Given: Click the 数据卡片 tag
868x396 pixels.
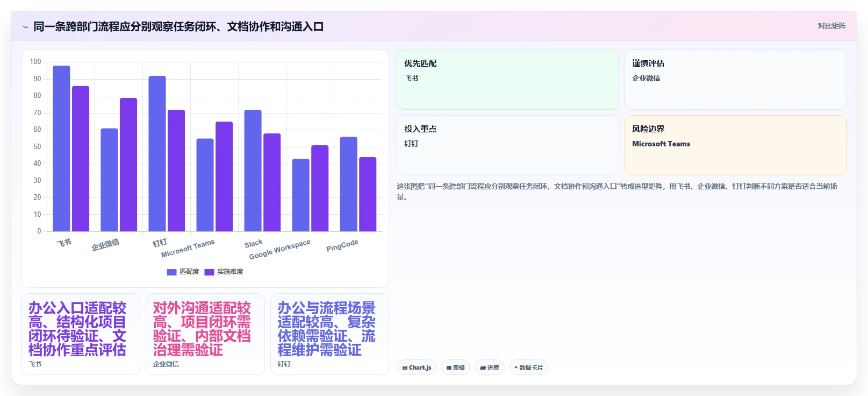Looking at the screenshot, I should click(528, 367).
